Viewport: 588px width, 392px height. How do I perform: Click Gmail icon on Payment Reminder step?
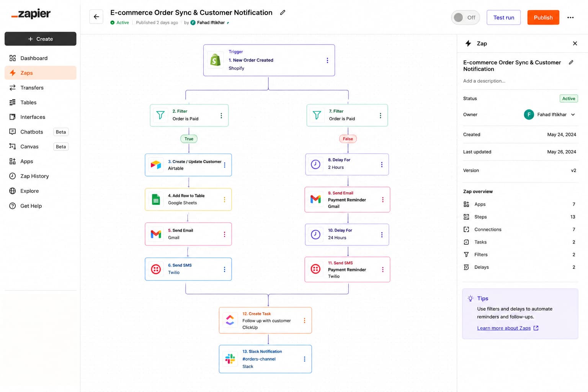pos(315,199)
